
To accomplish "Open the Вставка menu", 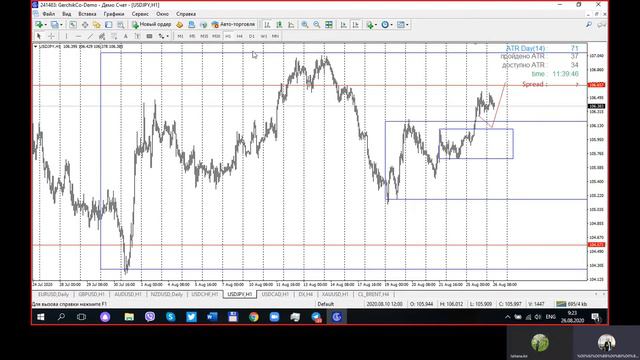I will [87, 14].
